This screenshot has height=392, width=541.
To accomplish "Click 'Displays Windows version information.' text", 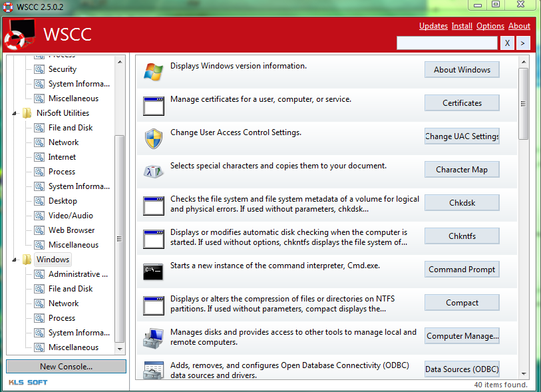I will [x=238, y=66].
